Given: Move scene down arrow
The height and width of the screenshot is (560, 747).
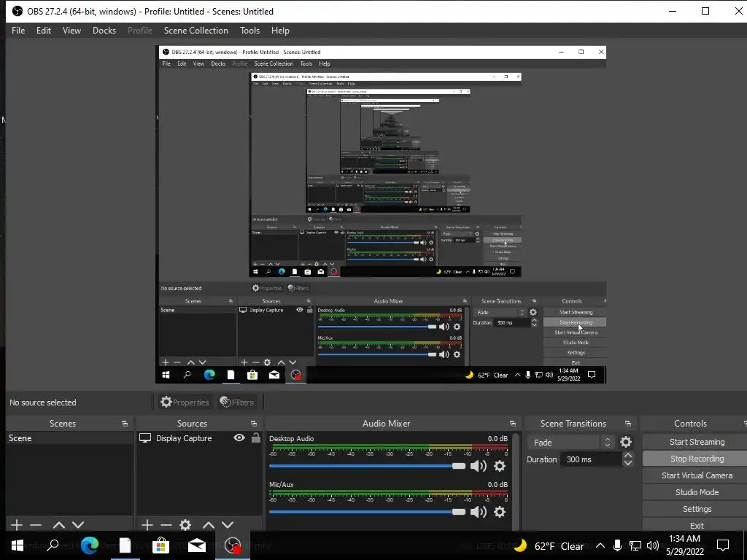Looking at the screenshot, I should coord(78,525).
